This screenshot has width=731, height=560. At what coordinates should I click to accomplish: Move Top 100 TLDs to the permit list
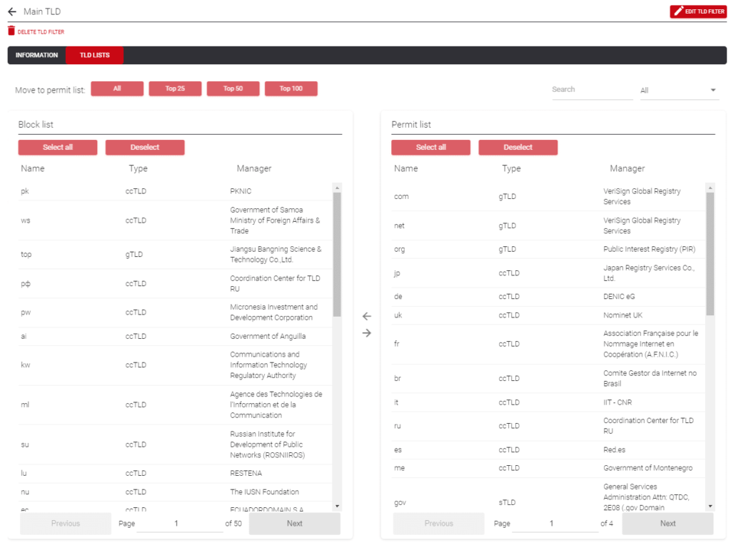[x=291, y=88]
